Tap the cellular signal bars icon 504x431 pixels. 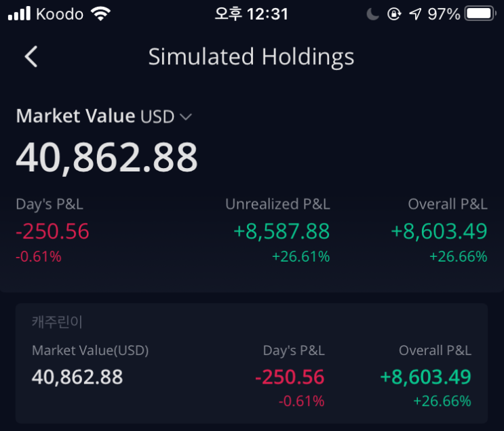(19, 14)
